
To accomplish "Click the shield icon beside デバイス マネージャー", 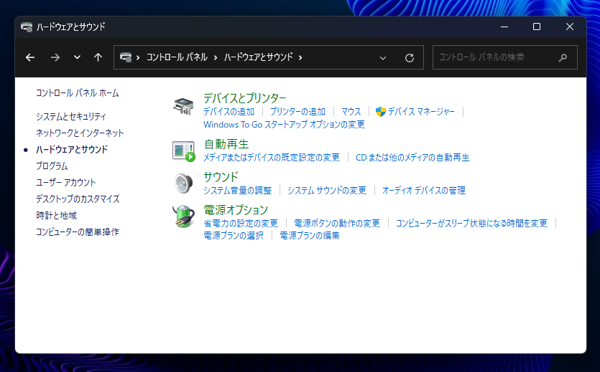I will 380,111.
